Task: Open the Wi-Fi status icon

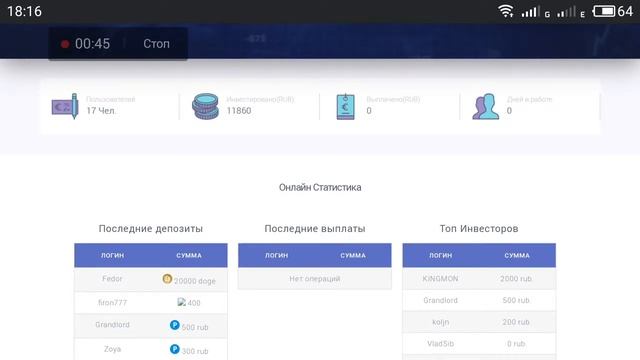Action: (x=506, y=11)
